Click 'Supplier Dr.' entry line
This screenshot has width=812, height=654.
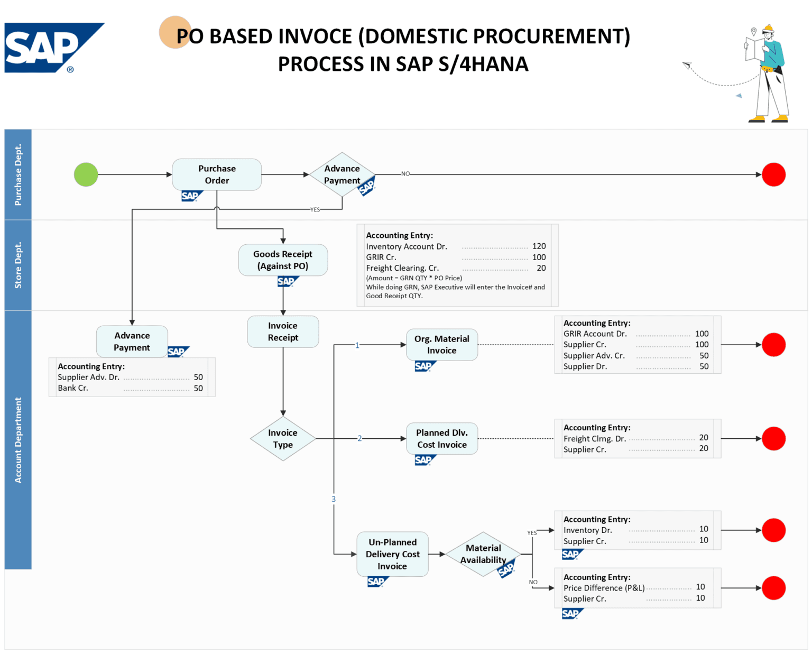636,366
